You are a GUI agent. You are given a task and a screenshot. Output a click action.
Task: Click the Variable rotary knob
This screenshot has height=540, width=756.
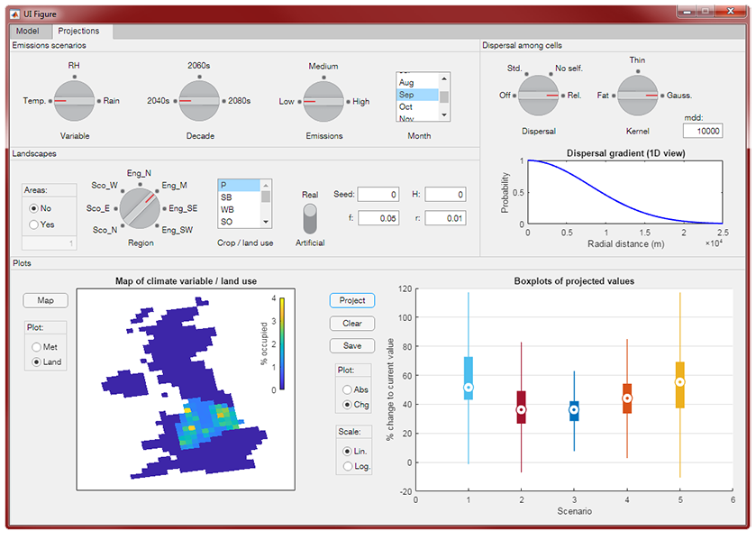(74, 101)
